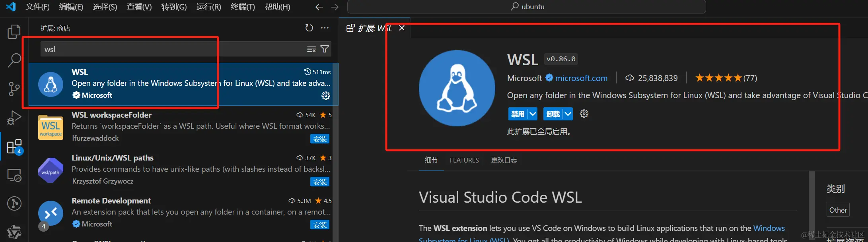Go forward with the right arrow
Screen dimensions: 868x242
tap(335, 7)
